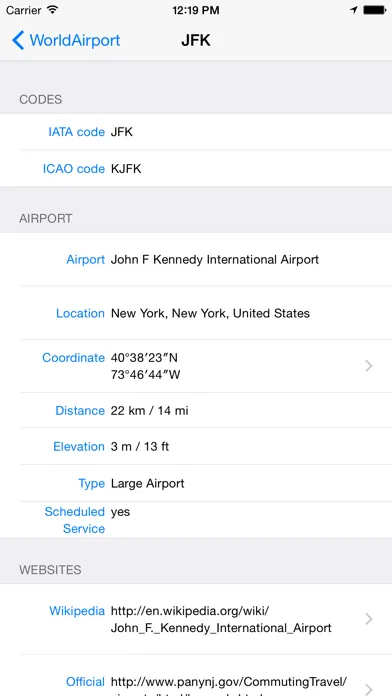Open the Wikipedia URL link

point(221,619)
